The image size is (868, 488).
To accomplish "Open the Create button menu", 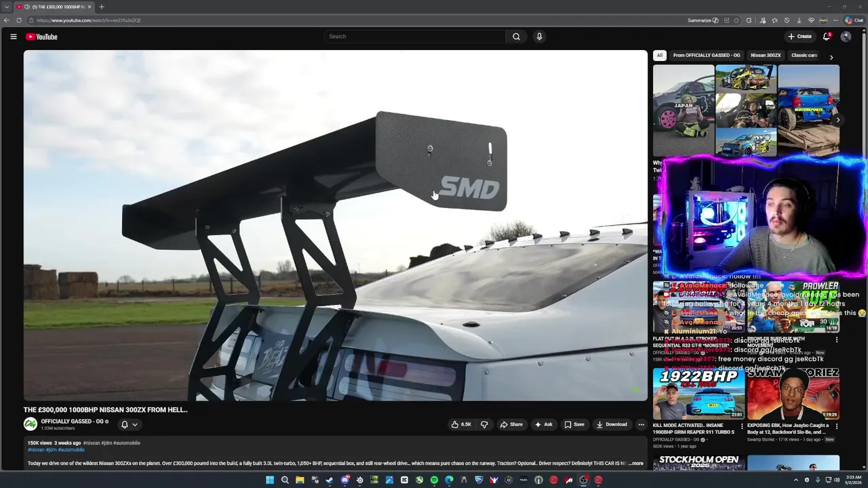I will tap(800, 37).
